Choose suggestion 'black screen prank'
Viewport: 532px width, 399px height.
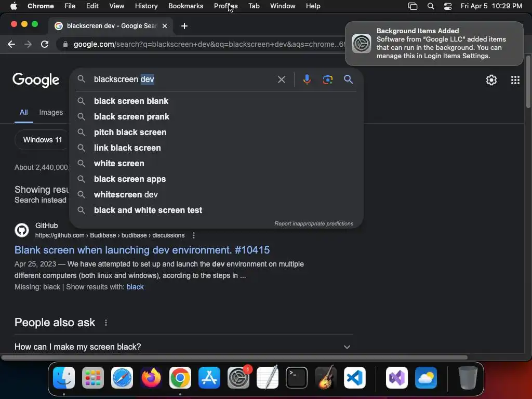click(216, 117)
